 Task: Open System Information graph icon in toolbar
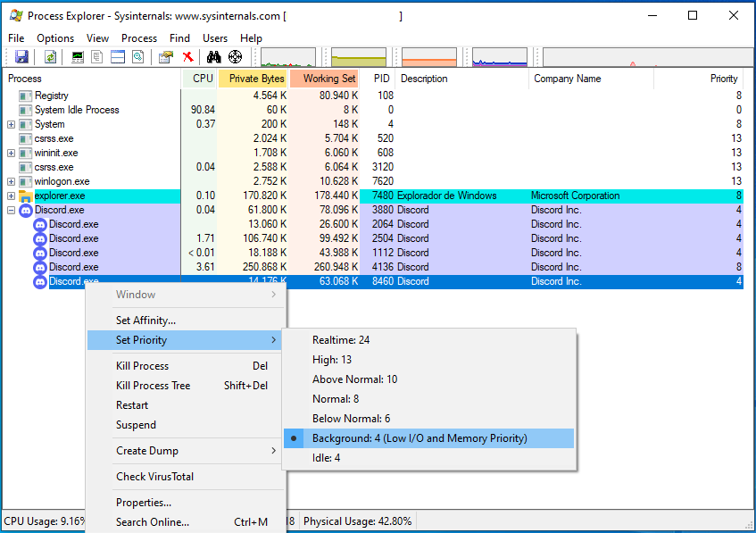(78, 57)
